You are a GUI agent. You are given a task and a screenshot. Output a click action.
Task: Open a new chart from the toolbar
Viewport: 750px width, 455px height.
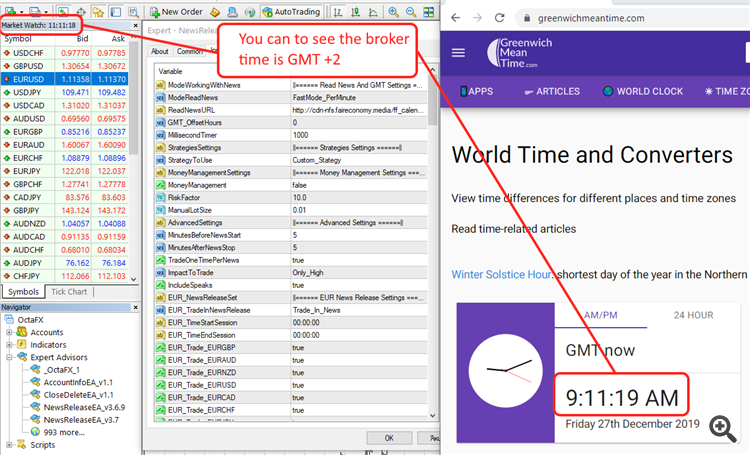[x=10, y=11]
